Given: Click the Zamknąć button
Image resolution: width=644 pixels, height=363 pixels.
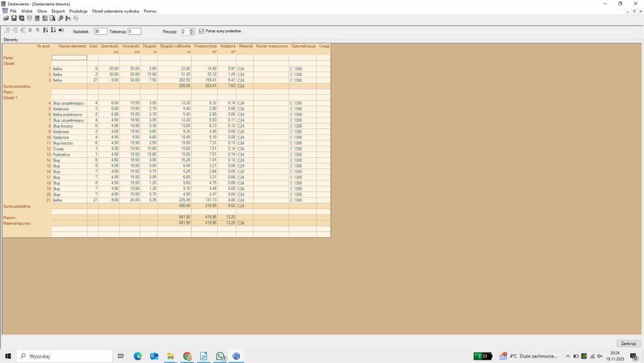Looking at the screenshot, I should click(629, 343).
